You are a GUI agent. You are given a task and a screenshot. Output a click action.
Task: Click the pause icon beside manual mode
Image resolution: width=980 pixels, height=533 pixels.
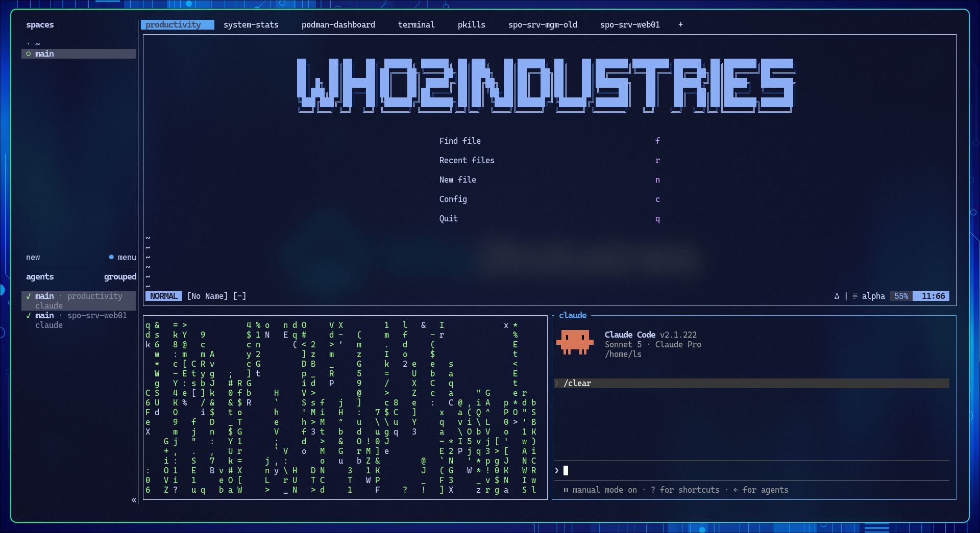566,490
